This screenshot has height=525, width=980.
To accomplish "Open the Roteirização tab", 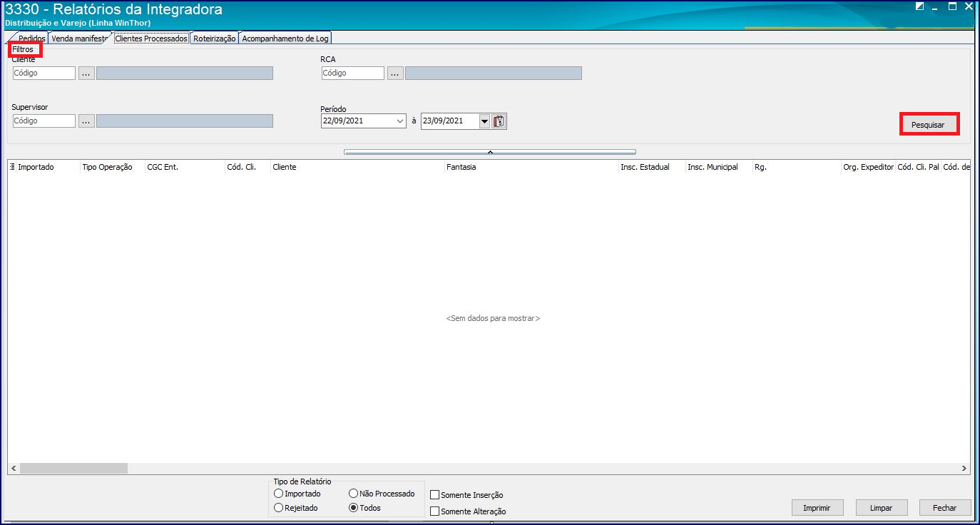I will pos(214,39).
